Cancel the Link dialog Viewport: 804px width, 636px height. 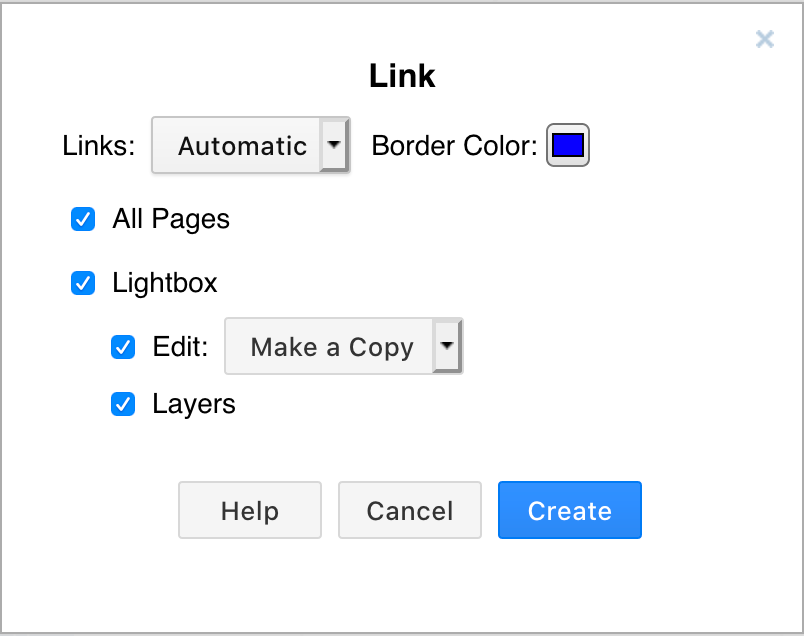[409, 510]
